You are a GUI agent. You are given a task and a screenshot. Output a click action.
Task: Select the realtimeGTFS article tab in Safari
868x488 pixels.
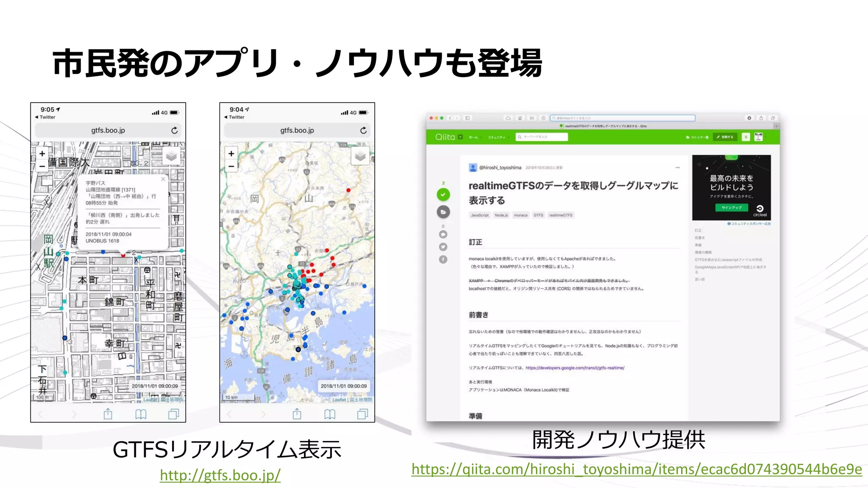click(x=603, y=126)
